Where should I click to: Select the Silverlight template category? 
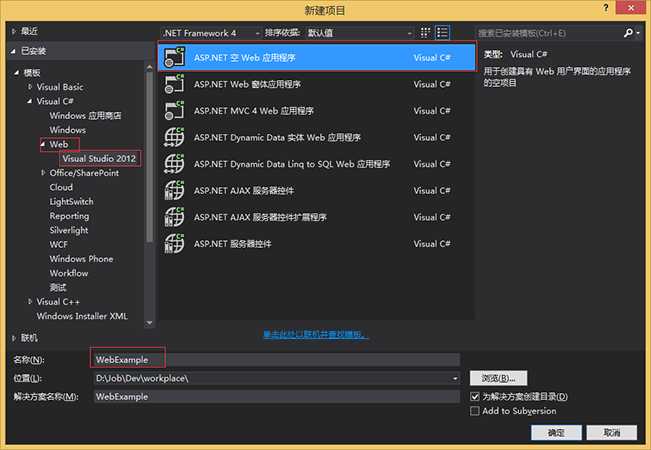(x=69, y=230)
